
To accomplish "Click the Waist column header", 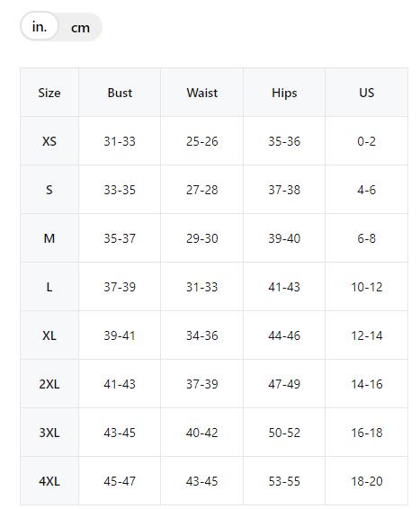I will click(201, 93).
